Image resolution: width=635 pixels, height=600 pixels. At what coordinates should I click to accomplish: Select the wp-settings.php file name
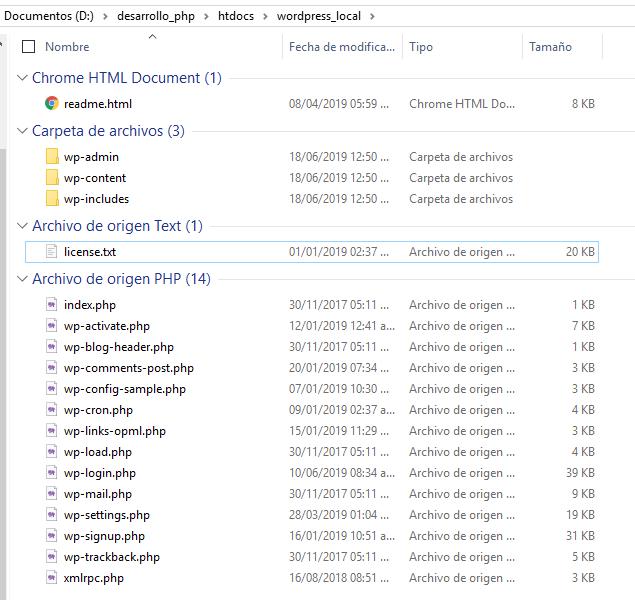coord(107,515)
